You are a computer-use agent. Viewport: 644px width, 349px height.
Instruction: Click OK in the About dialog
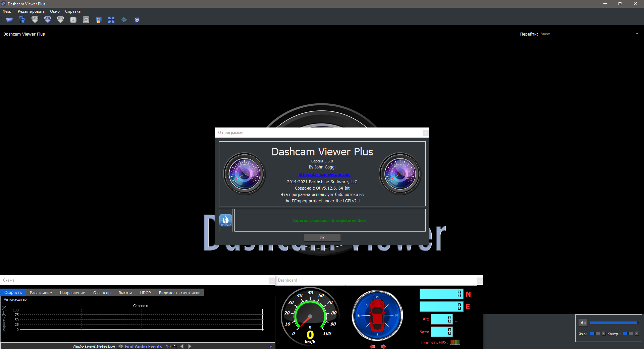click(x=322, y=238)
